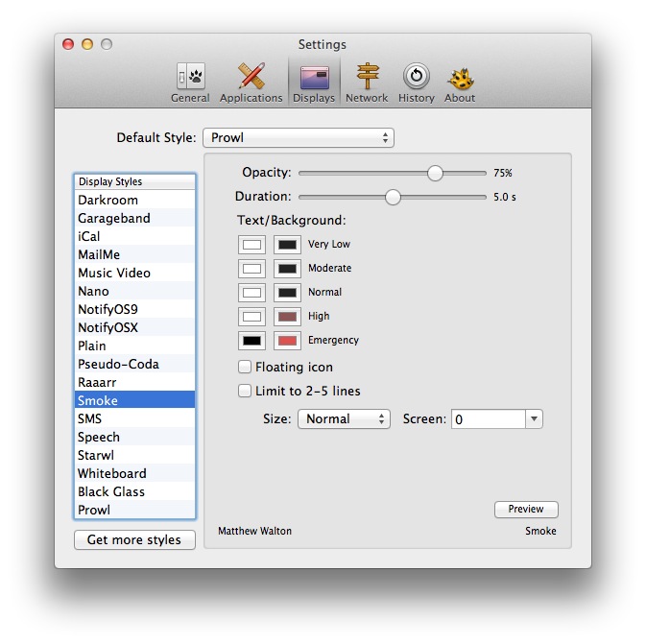This screenshot has width=646, height=644.
Task: Select iCal display style
Action: pos(134,236)
